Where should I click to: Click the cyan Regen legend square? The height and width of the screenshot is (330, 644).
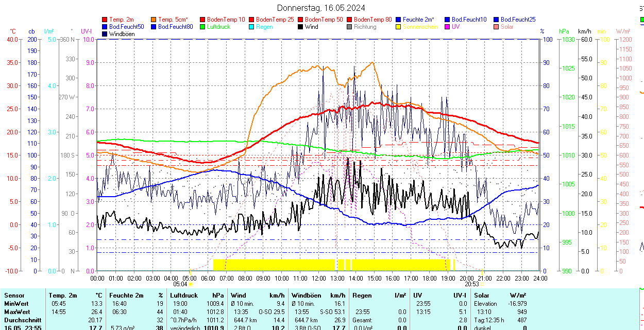(x=252, y=27)
